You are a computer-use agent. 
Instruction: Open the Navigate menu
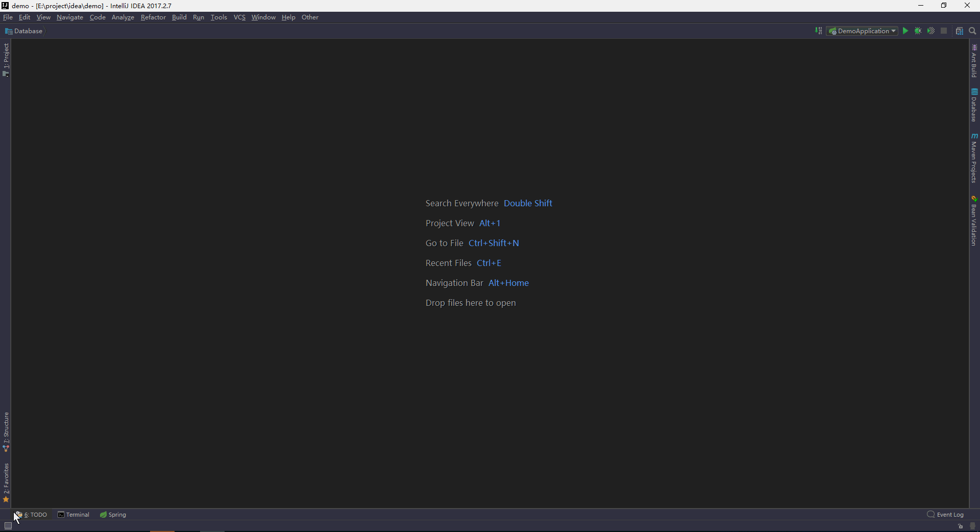[x=70, y=17]
